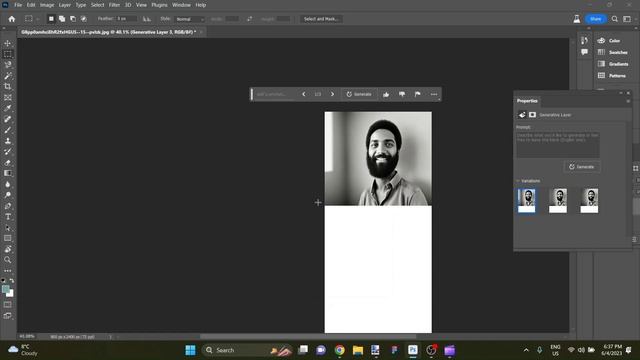The width and height of the screenshot is (640, 360).
Task: Select the Move tool
Action: pyautogui.click(x=8, y=43)
